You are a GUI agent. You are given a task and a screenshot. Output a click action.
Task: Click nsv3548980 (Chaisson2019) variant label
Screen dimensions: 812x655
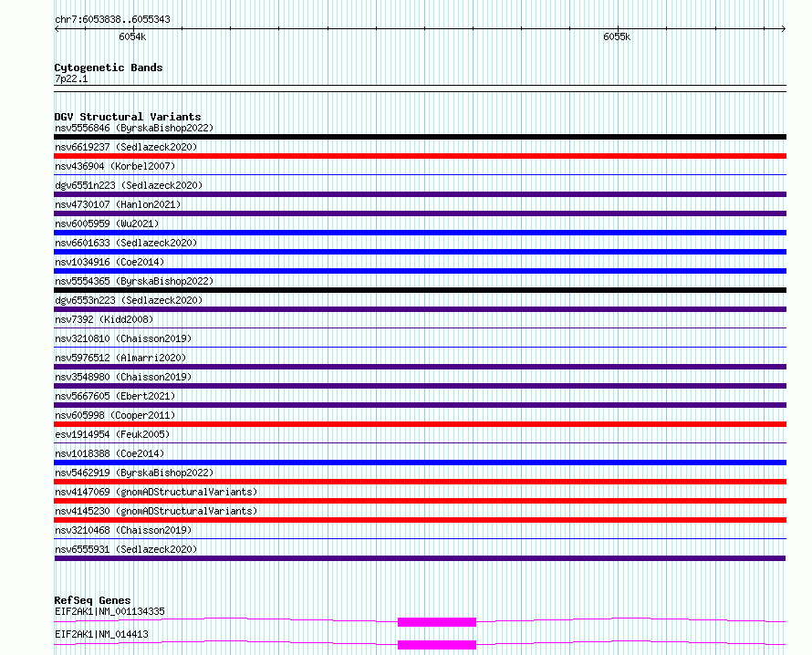pos(123,377)
